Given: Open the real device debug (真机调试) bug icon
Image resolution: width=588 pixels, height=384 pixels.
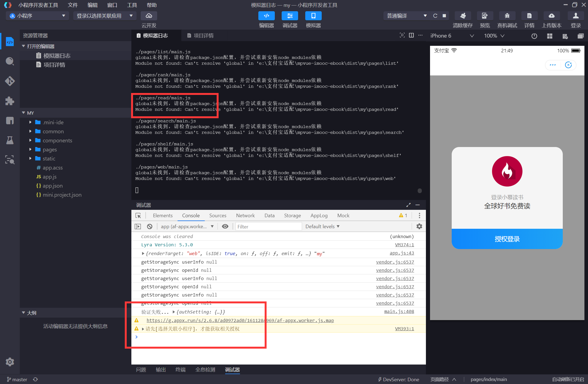Looking at the screenshot, I should [507, 16].
